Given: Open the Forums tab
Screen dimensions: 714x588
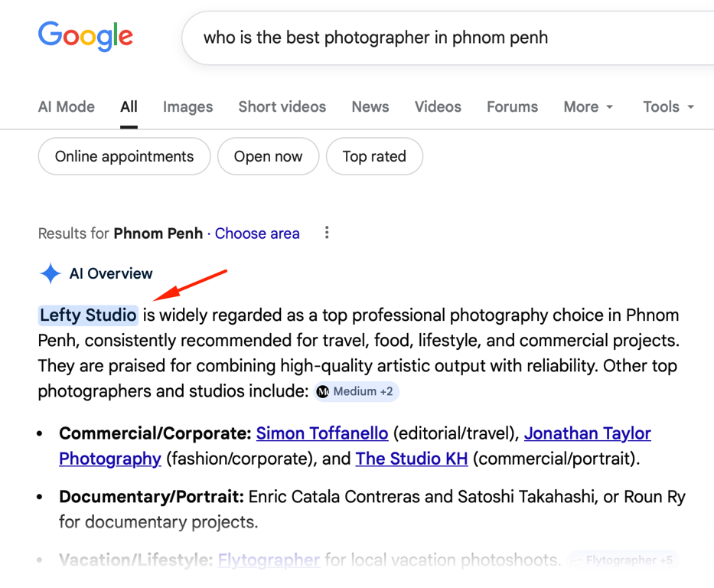Looking at the screenshot, I should [x=512, y=107].
